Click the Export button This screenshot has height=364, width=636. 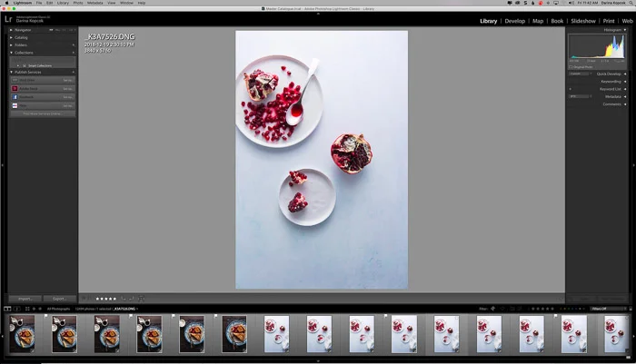pyautogui.click(x=59, y=299)
